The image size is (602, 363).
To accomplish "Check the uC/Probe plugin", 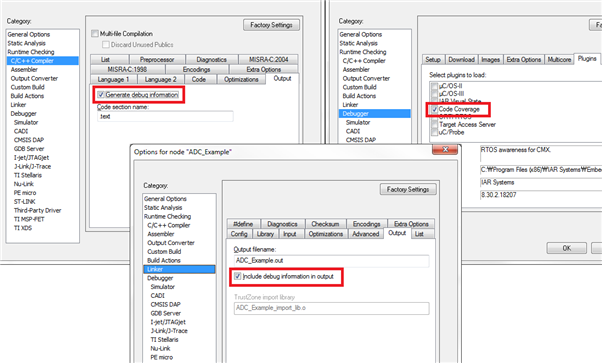I will [434, 132].
